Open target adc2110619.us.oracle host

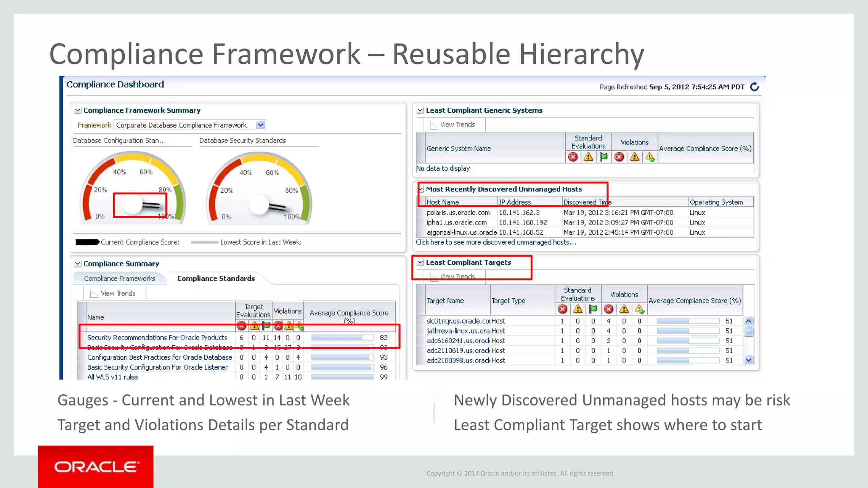(458, 351)
